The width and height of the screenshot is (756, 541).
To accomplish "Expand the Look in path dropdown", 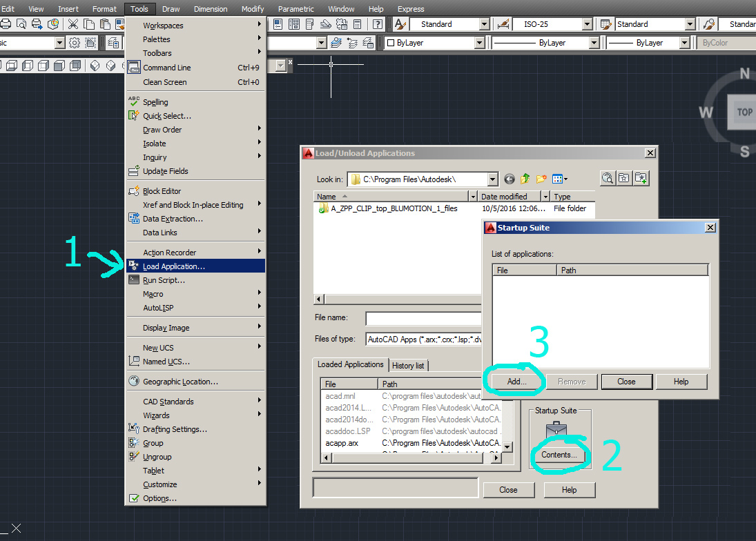I will (x=492, y=179).
